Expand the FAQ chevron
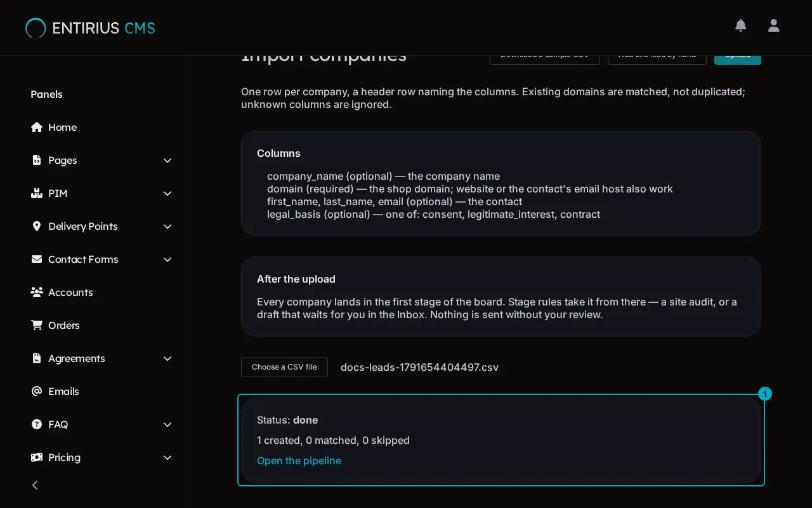Viewport: 812px width, 508px height. (x=167, y=424)
